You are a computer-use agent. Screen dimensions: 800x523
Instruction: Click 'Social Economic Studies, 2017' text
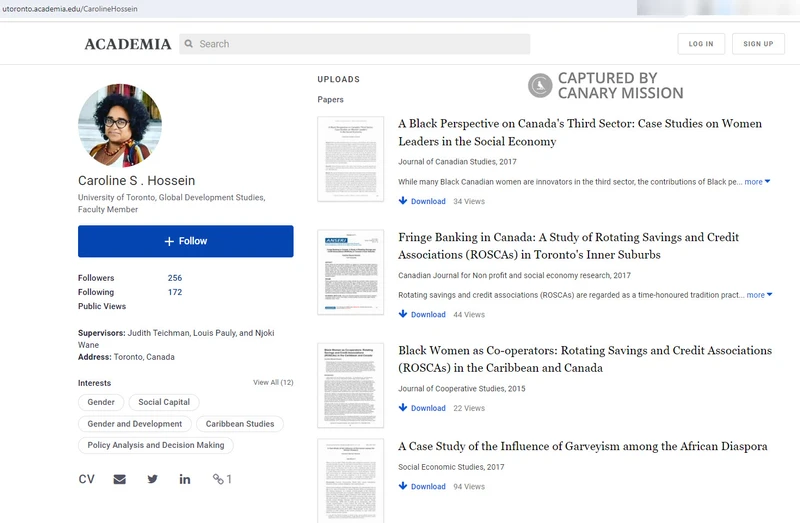point(451,467)
